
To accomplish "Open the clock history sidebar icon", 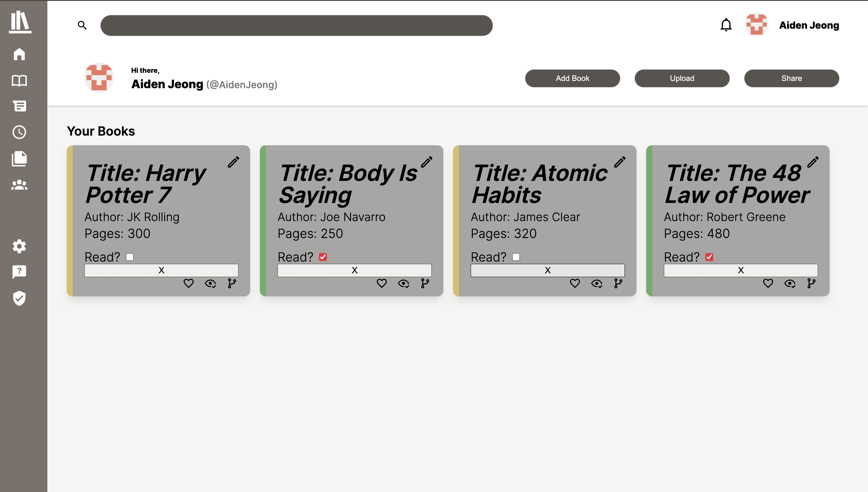I will pyautogui.click(x=19, y=132).
